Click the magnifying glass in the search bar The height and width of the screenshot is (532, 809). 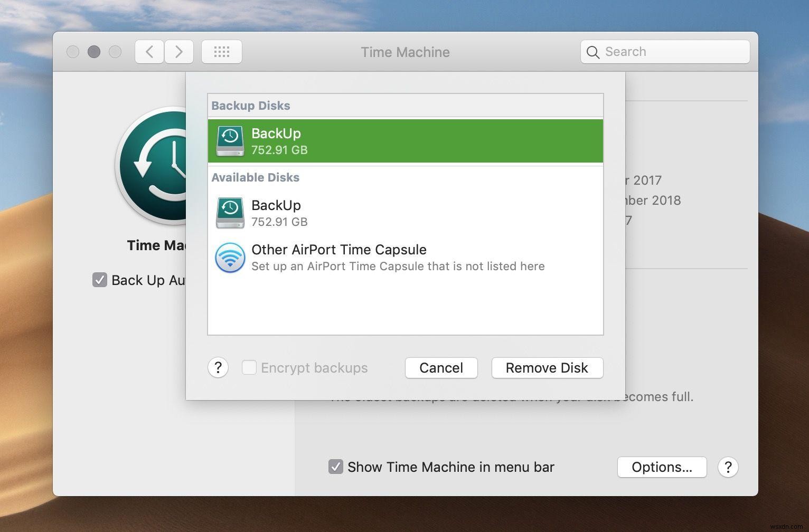point(593,52)
